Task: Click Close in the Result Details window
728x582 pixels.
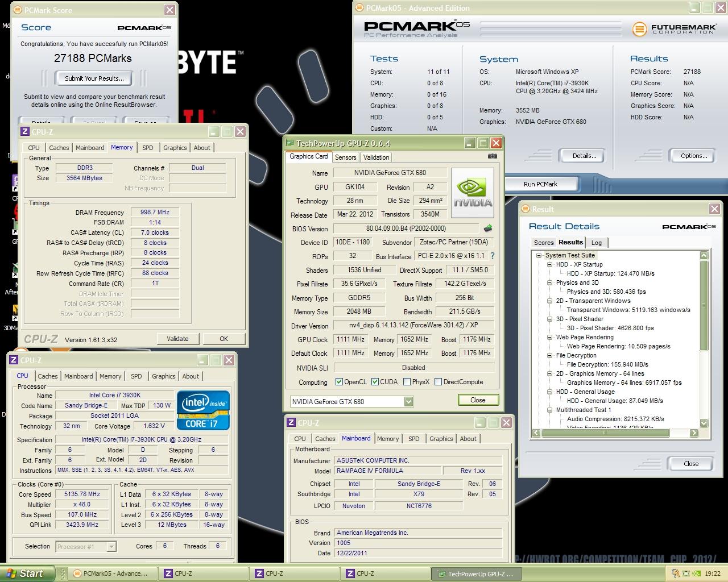Action: [x=691, y=464]
